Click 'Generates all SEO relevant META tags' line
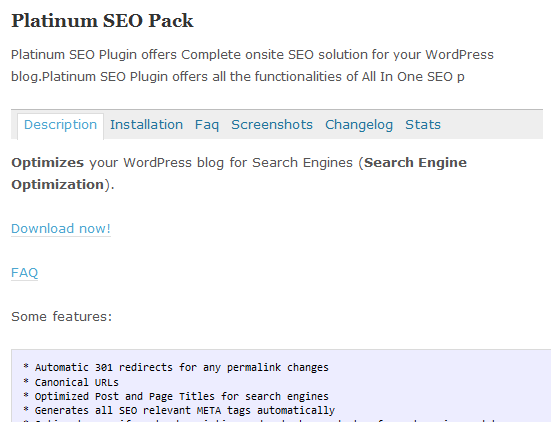 [179, 410]
